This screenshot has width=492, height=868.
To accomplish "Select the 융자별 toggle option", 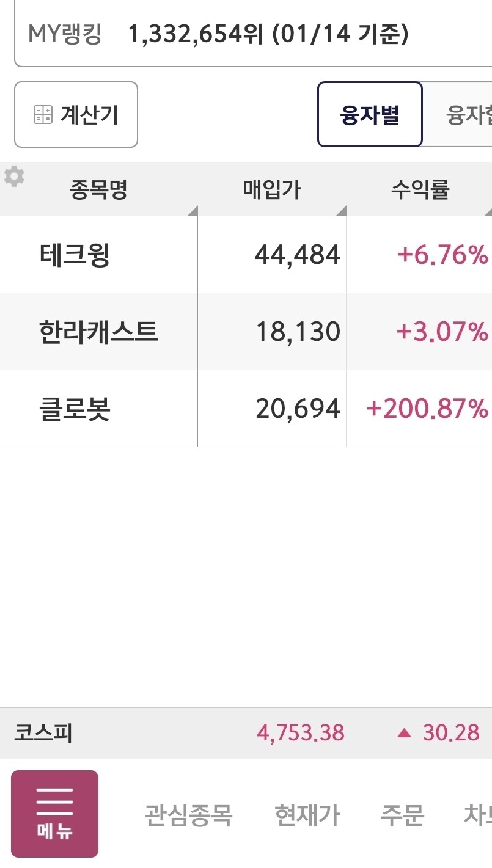I will [370, 115].
